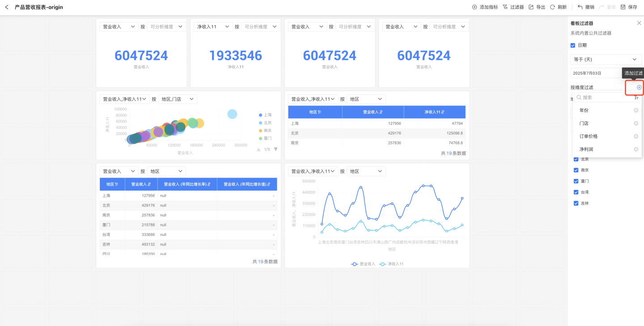Click the 撤销 undo icon
The image size is (644, 326).
(x=580, y=7)
